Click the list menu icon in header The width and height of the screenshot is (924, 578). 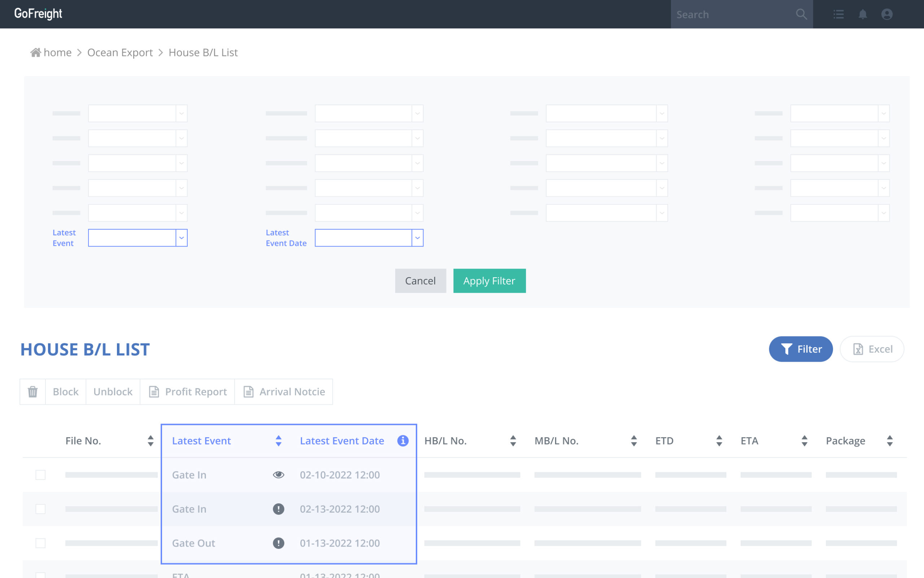pos(838,14)
